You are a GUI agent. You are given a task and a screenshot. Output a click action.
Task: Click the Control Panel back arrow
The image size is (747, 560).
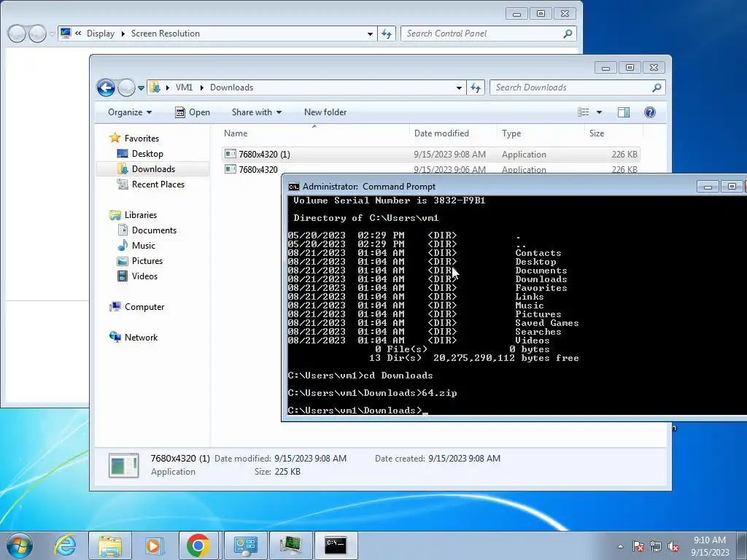coord(17,34)
